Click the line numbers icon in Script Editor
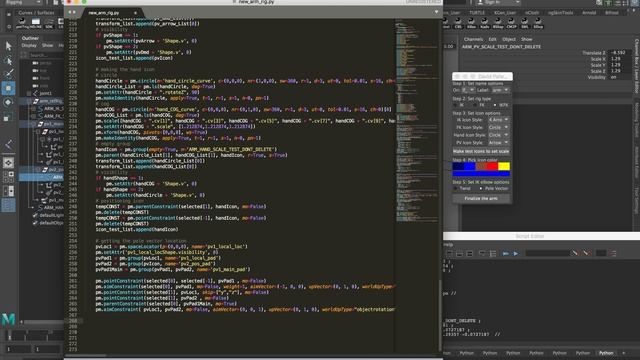This screenshot has height=360, width=640. coord(493,253)
